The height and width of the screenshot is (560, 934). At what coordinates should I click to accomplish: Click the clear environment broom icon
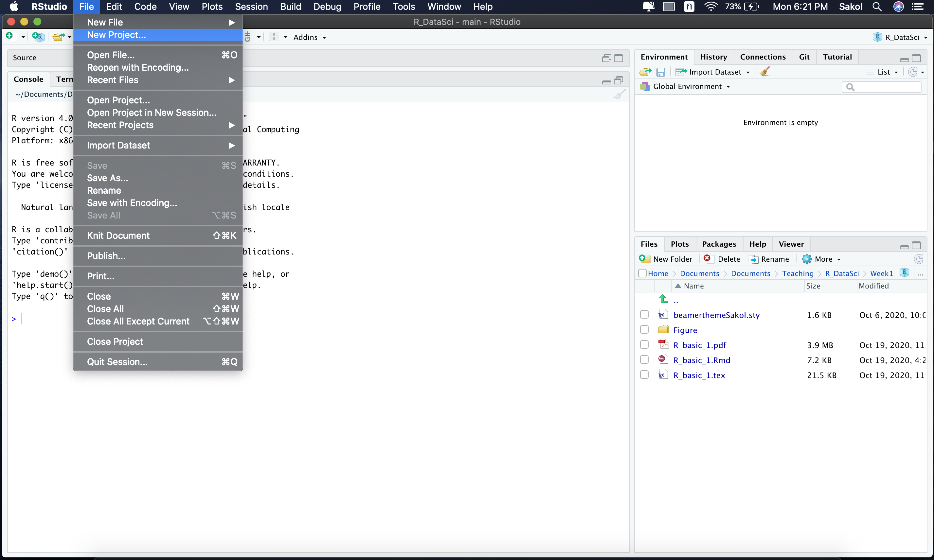click(x=765, y=72)
